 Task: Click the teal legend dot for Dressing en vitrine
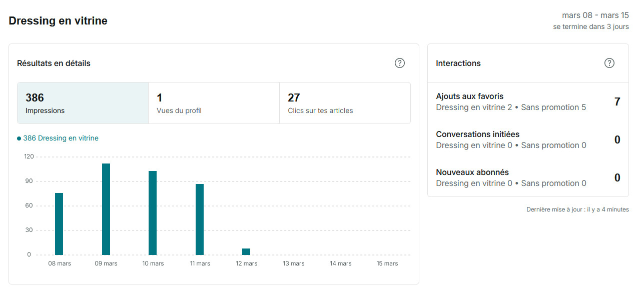point(19,138)
